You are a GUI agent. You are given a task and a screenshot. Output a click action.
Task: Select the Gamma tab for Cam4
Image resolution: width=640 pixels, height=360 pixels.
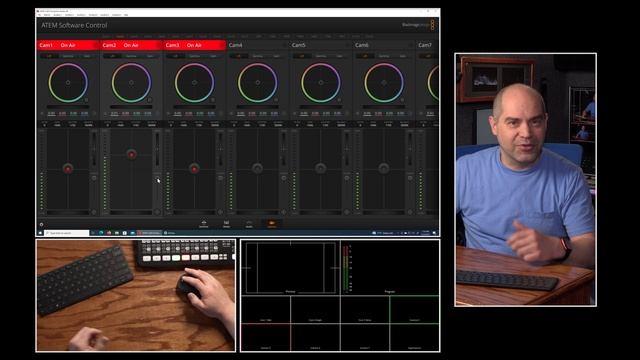[258, 56]
